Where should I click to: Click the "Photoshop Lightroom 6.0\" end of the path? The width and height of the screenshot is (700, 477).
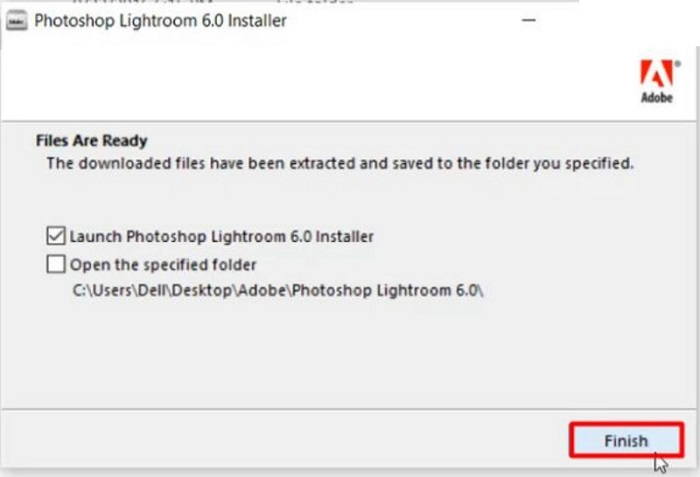[x=385, y=291]
